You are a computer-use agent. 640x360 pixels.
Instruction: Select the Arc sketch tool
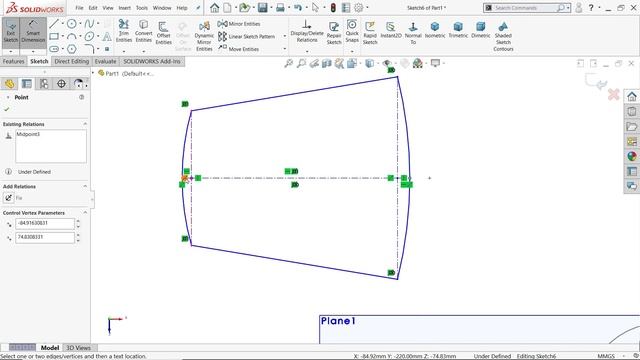[x=71, y=37]
